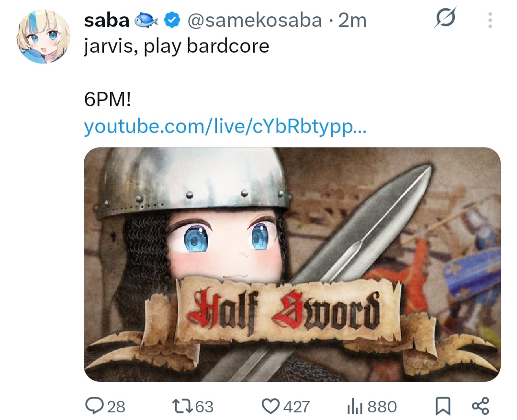Open the three-dot more options menu
Viewport: 517px width, 420px height.
tap(490, 20)
